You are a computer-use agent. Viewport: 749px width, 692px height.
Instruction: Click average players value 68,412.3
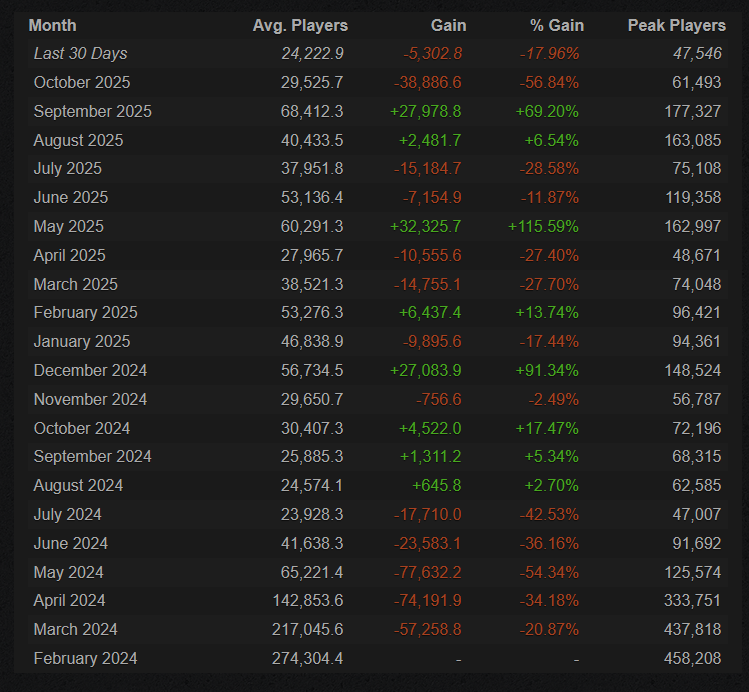click(312, 111)
